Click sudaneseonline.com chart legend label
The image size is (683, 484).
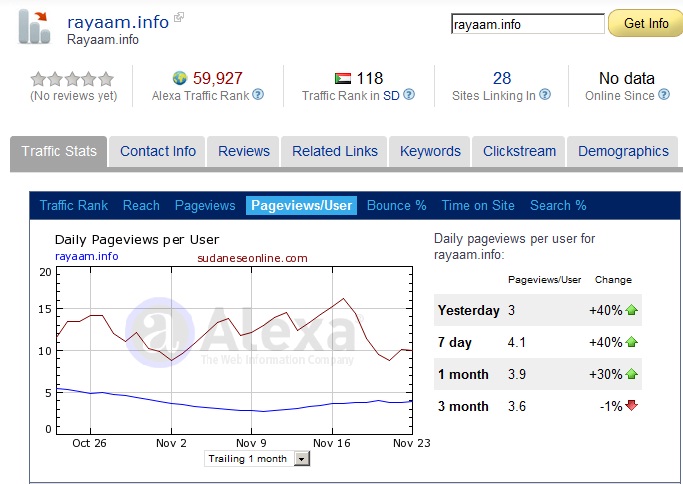[252, 258]
